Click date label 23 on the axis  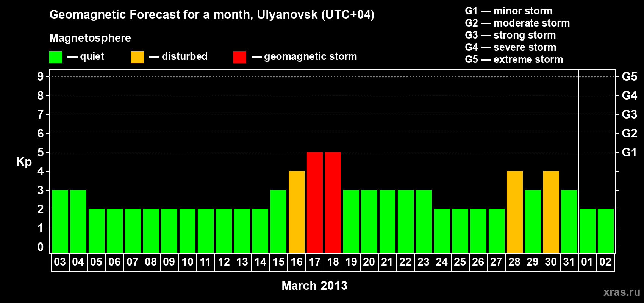tap(424, 262)
